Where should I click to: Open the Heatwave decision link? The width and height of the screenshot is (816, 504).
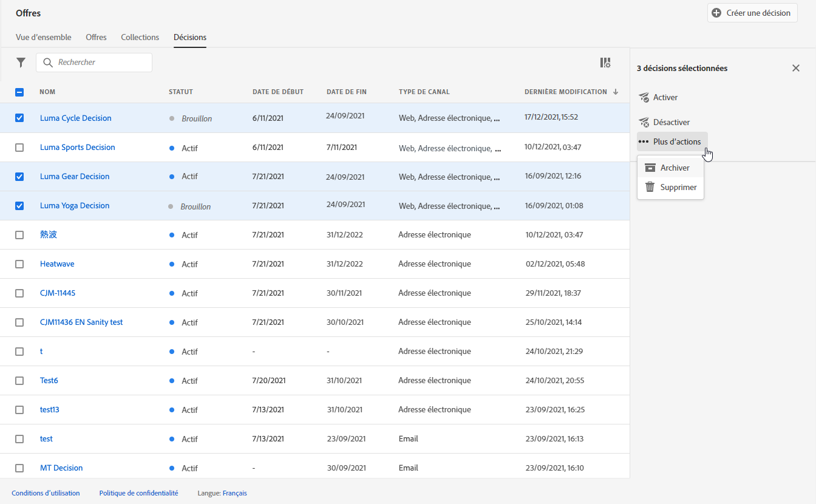click(x=57, y=264)
